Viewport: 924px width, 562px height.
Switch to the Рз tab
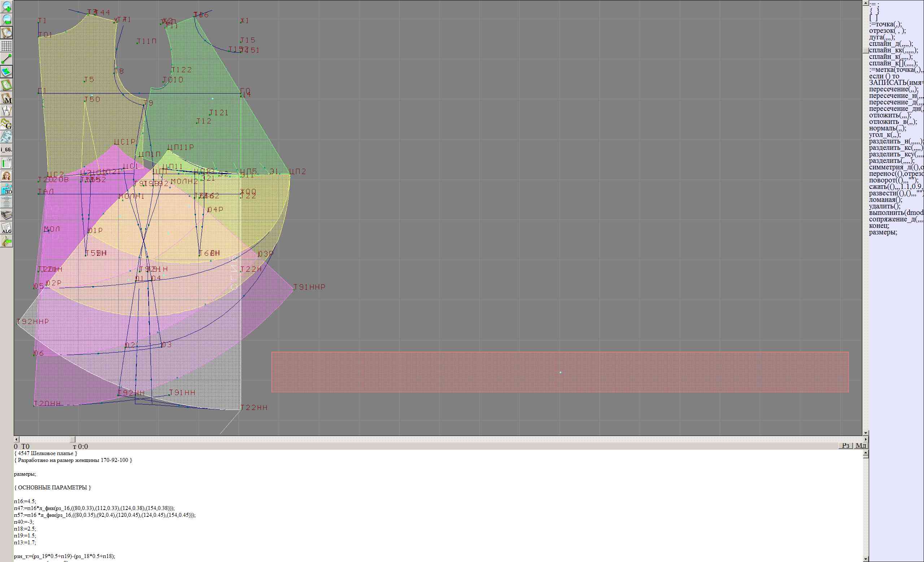(x=846, y=445)
